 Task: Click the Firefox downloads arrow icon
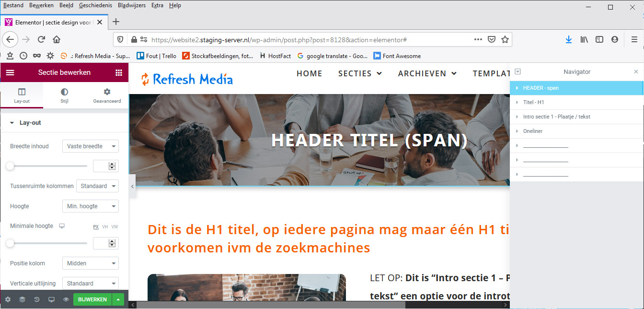[568, 40]
